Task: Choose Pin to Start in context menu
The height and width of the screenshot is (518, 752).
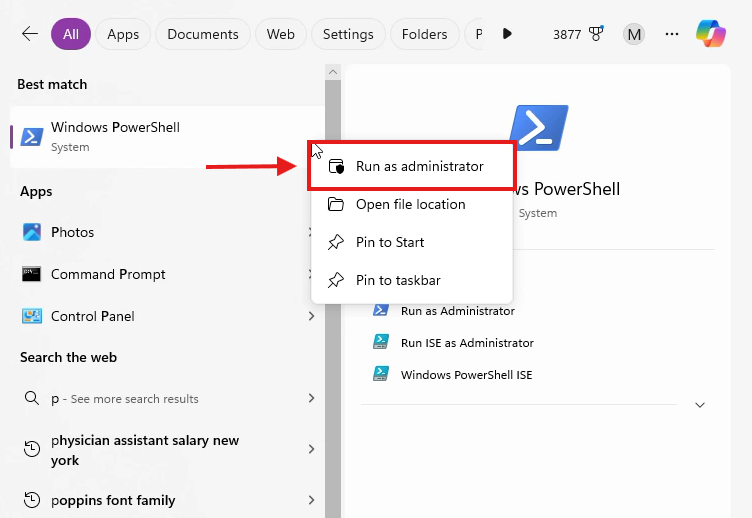Action: coord(412,242)
